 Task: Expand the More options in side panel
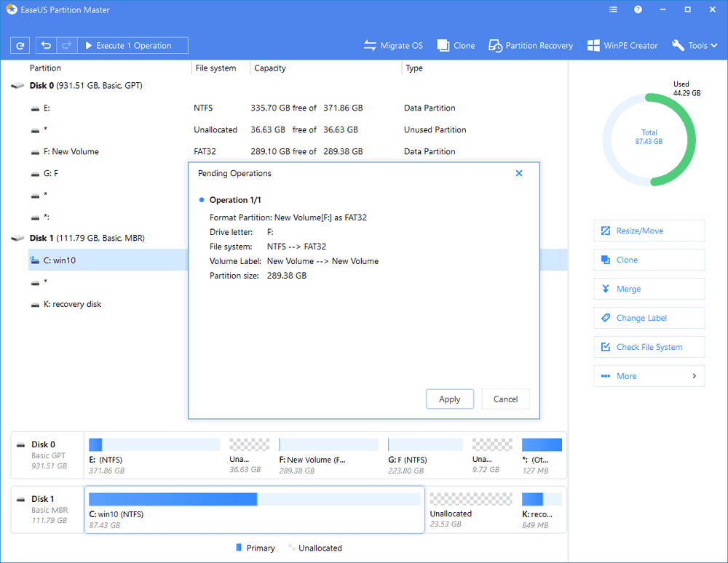pos(649,376)
